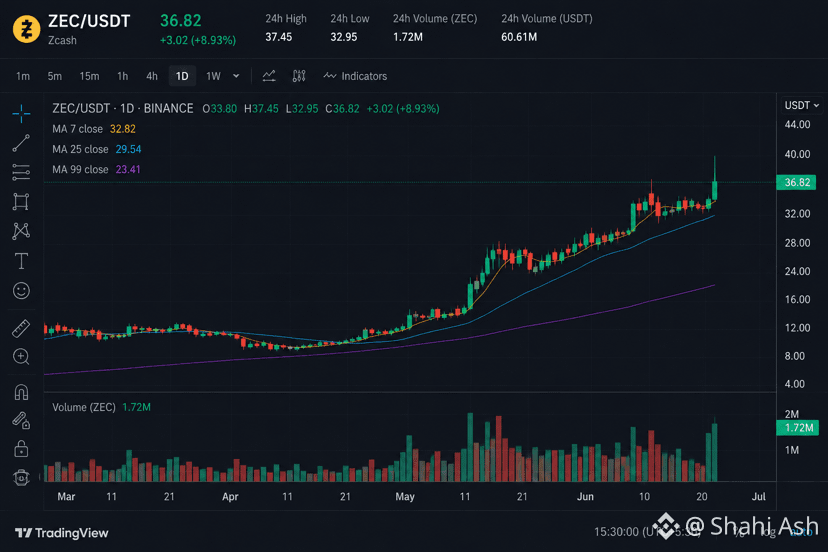Click the 24h Volume (ZEC) value 1.72M
This screenshot has height=552, width=828.
(x=408, y=37)
